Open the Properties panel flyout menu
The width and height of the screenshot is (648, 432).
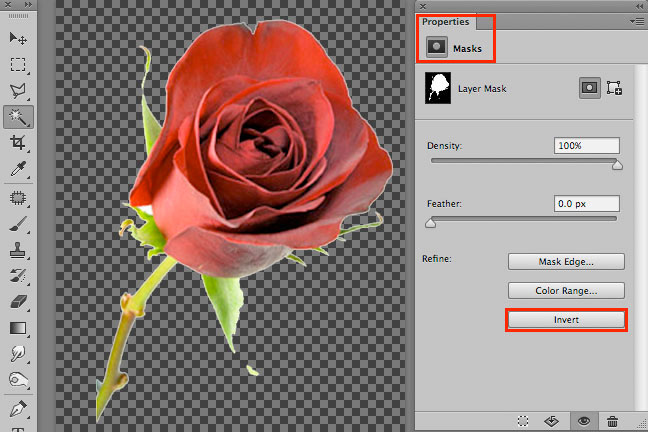coord(636,20)
